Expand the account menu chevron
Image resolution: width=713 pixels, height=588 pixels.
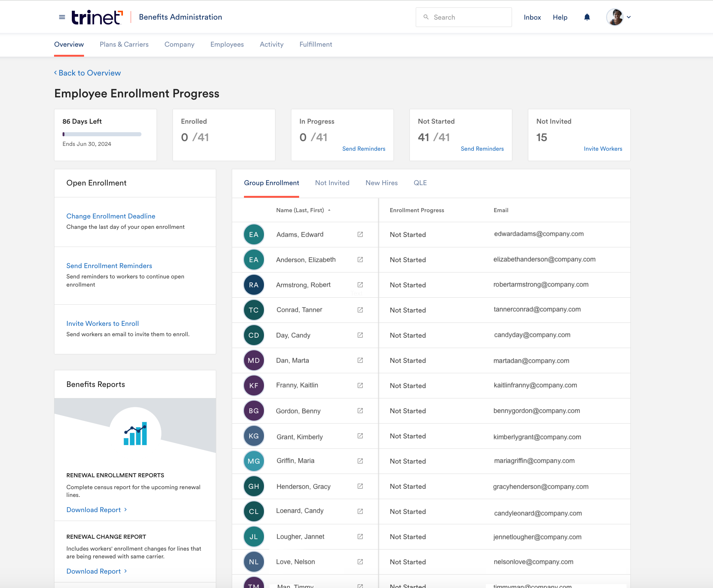click(x=629, y=17)
